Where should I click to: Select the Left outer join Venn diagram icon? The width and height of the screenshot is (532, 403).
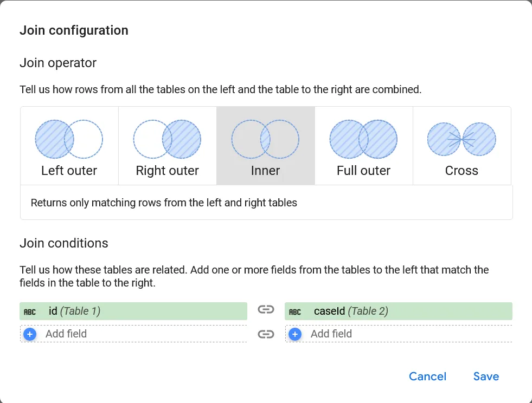[69, 139]
